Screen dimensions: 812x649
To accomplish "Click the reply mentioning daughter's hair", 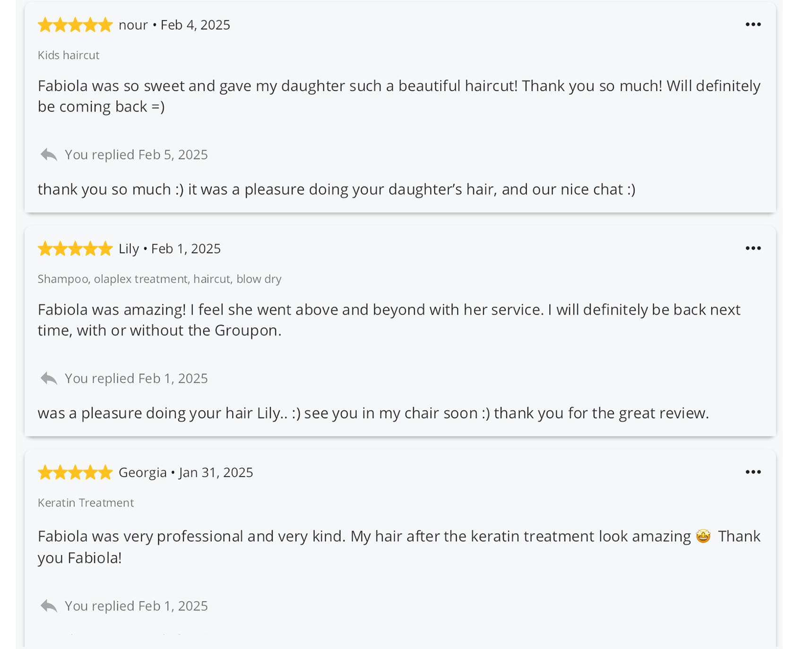I will point(336,189).
